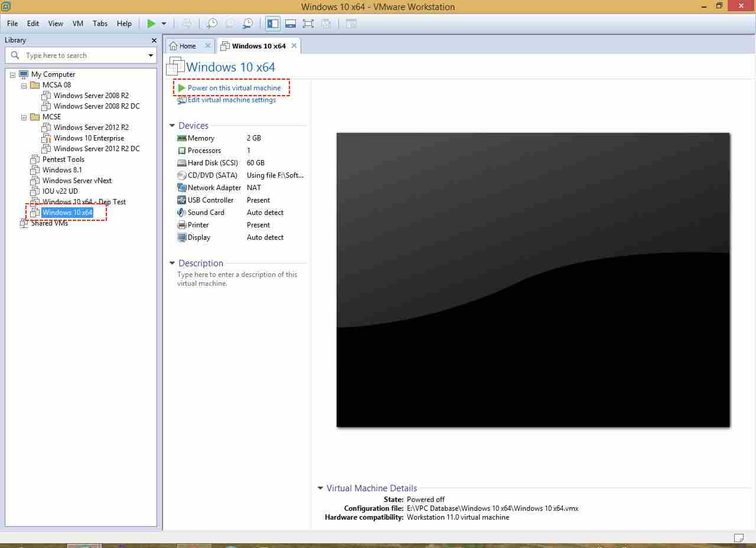756x548 pixels.
Task: Toggle the library sidebar view icon
Action: [273, 24]
